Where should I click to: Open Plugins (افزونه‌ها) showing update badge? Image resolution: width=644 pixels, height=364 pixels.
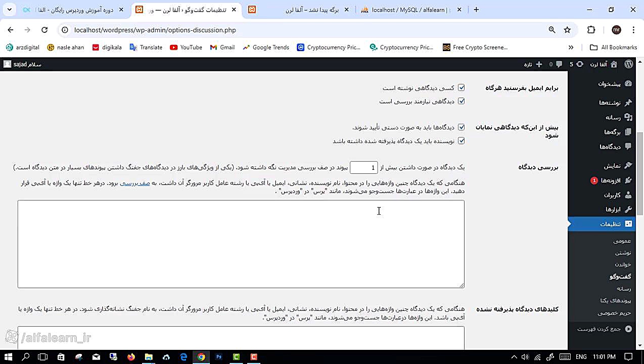tap(611, 180)
